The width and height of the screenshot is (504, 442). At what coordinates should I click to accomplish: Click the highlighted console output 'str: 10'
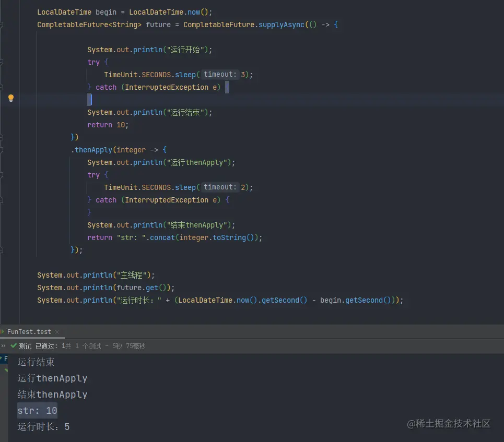tap(37, 411)
